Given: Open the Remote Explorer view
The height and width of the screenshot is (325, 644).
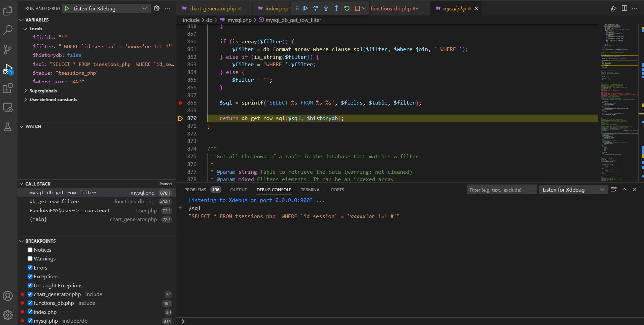Looking at the screenshot, I should tap(8, 108).
